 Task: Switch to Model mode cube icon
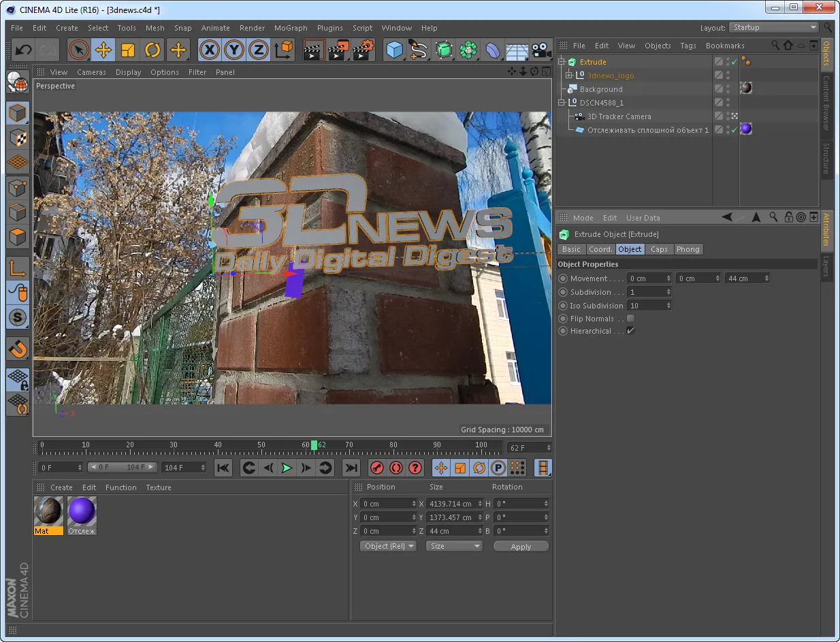point(18,112)
